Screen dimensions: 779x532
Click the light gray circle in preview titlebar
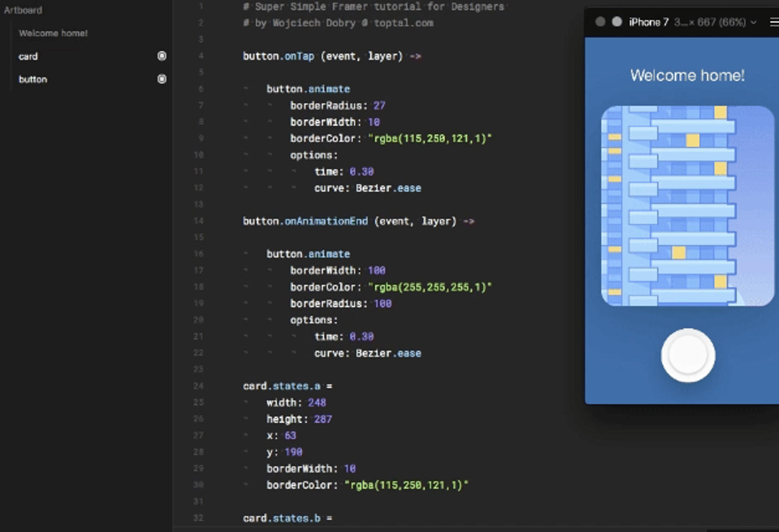click(x=617, y=22)
